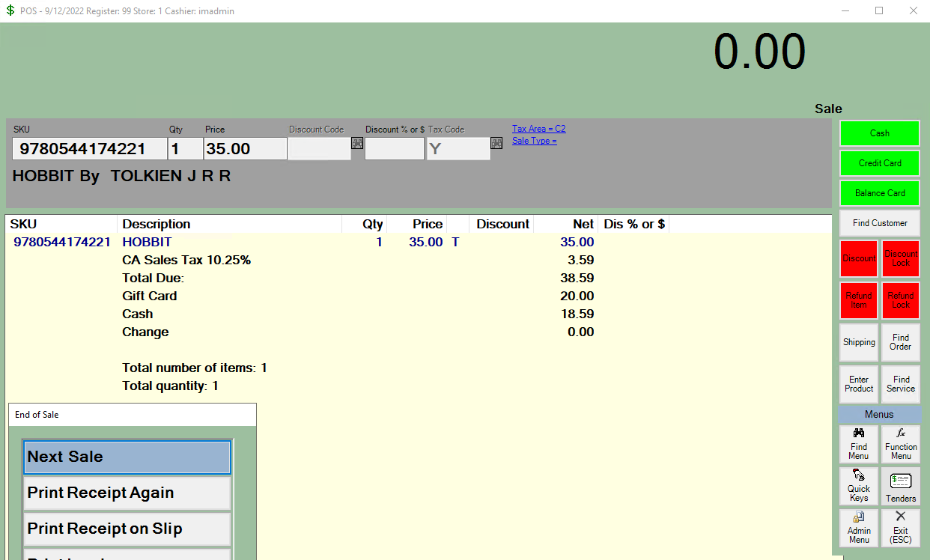Click the SKU column header in the grid

(61, 224)
